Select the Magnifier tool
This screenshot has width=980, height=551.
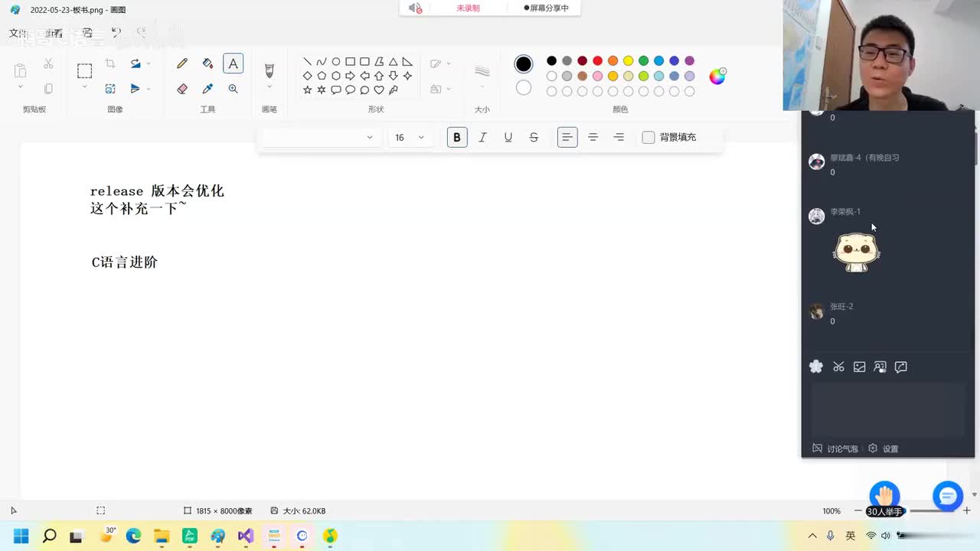pos(233,89)
